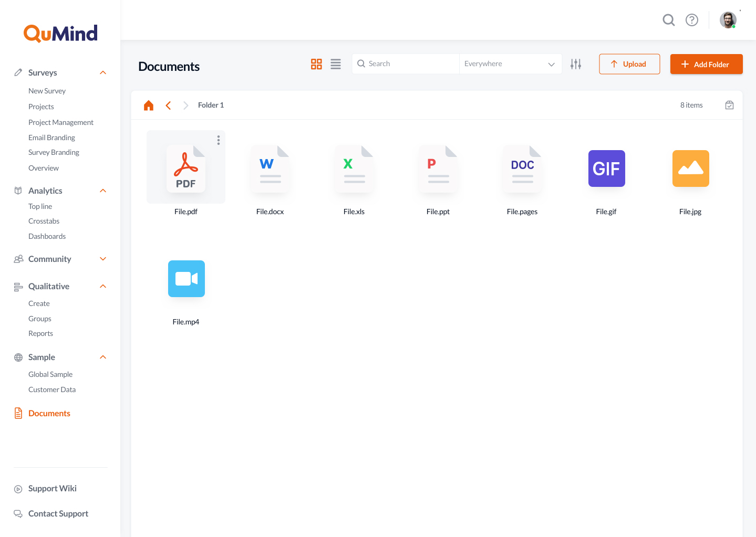Expand the Community section chevron

click(103, 259)
